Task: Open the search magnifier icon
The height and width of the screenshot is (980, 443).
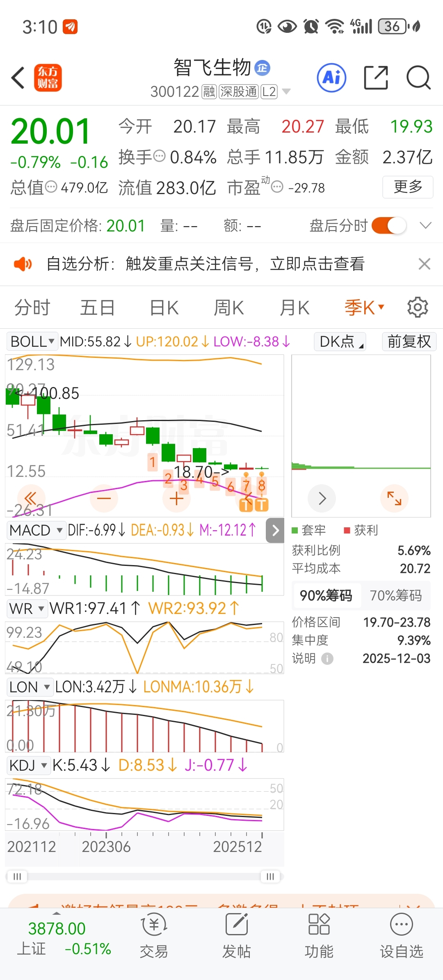Action: tap(418, 78)
